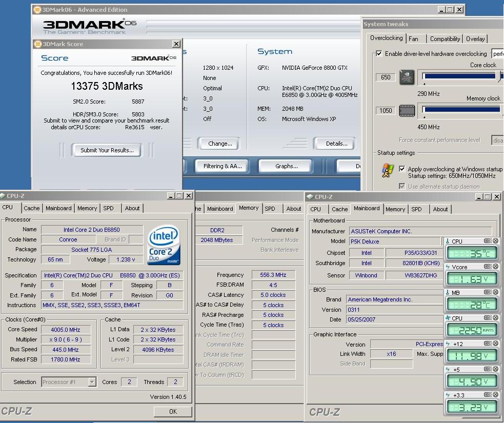The width and height of the screenshot is (504, 423).
Task: Open the Processor #1 selection dropdown
Action: [x=92, y=382]
